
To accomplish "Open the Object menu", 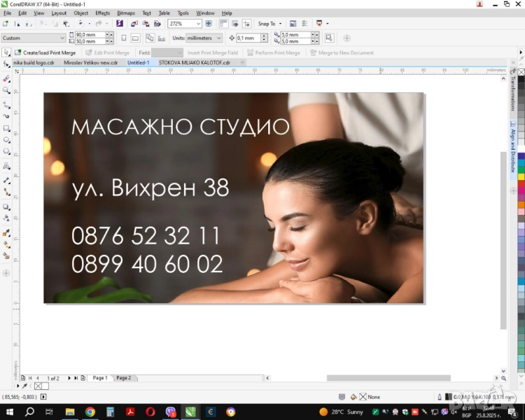I will (80, 13).
